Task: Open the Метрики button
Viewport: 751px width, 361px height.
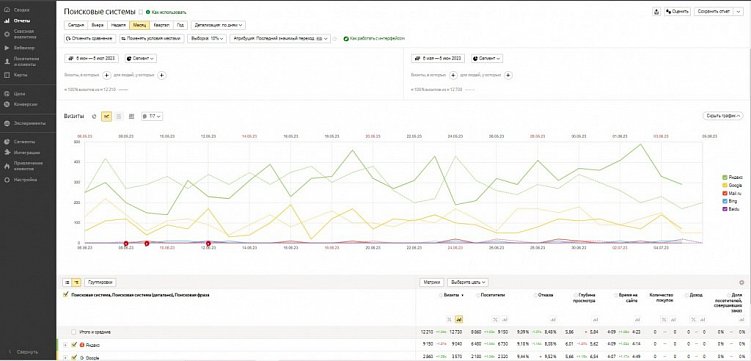Action: 432,283
